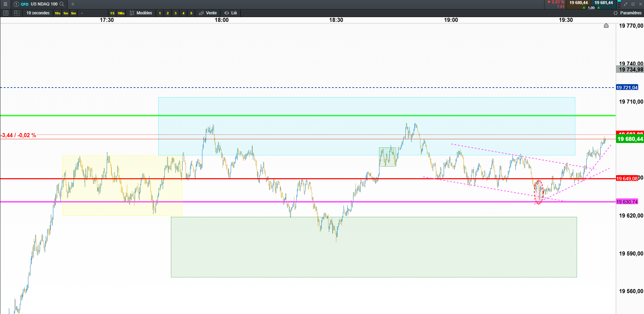Add a new chart tab with plus

(x=73, y=4)
